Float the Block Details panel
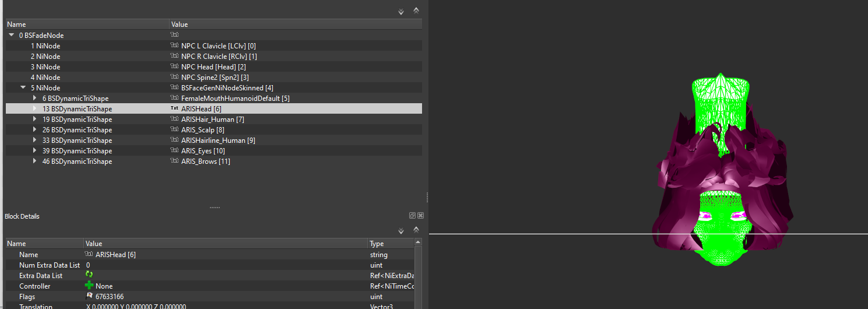This screenshot has height=309, width=868. coord(412,216)
